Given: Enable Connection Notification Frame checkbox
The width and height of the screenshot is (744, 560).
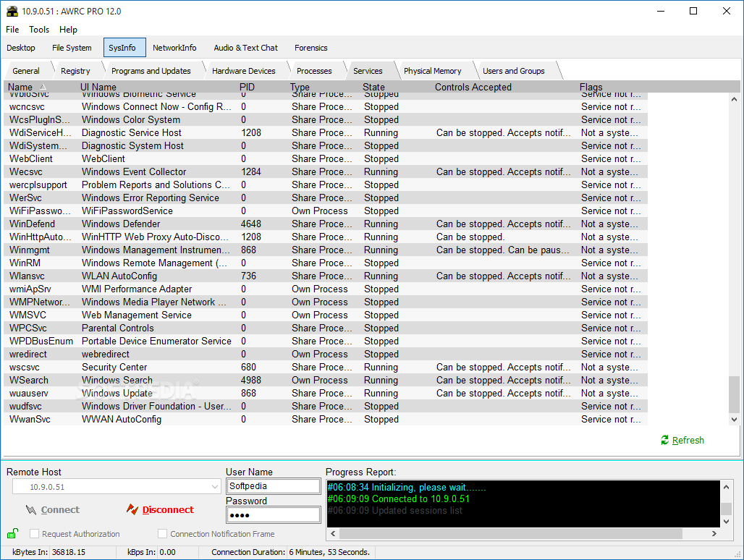Looking at the screenshot, I should (162, 534).
